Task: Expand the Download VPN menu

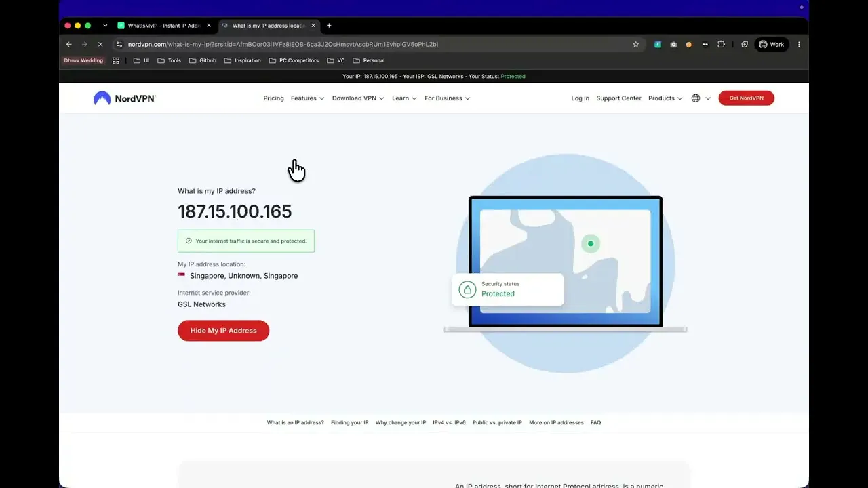Action: [x=358, y=98]
